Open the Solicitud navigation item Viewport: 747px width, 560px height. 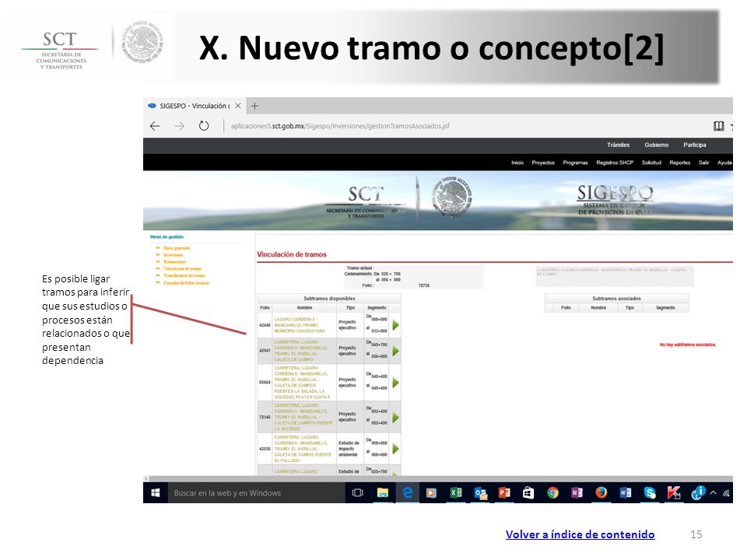(651, 163)
